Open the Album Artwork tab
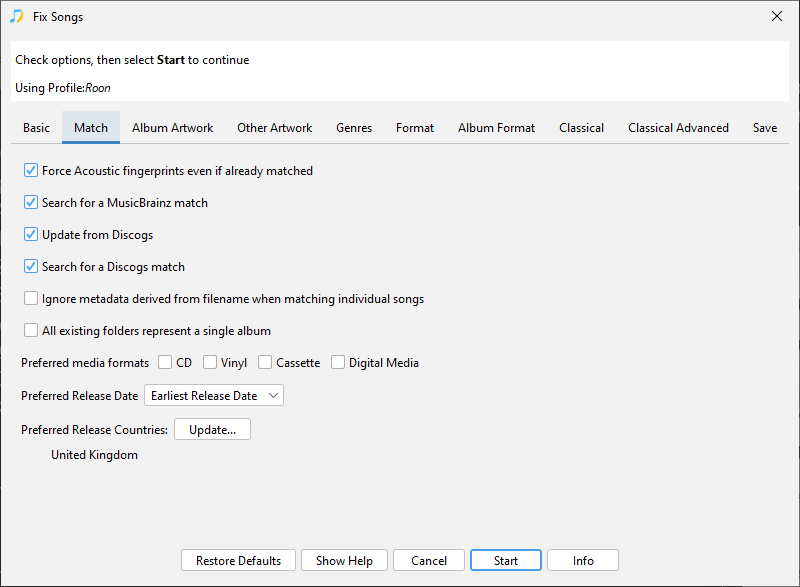 click(172, 128)
